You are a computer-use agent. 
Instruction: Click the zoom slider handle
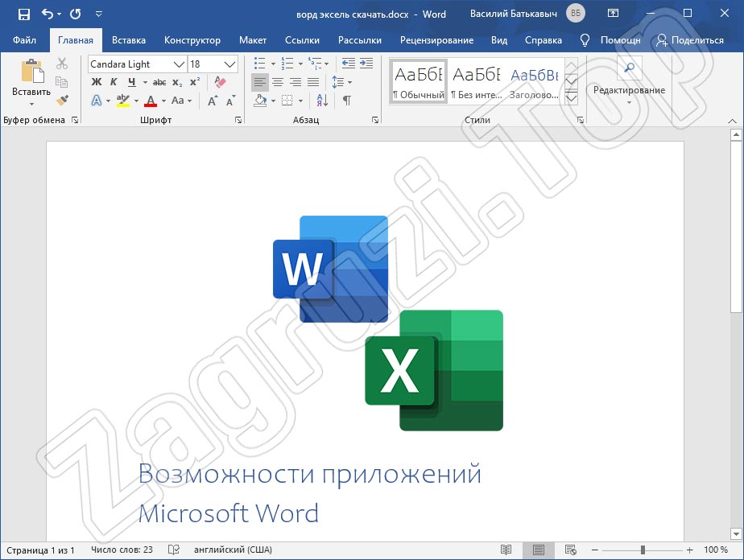tap(643, 550)
